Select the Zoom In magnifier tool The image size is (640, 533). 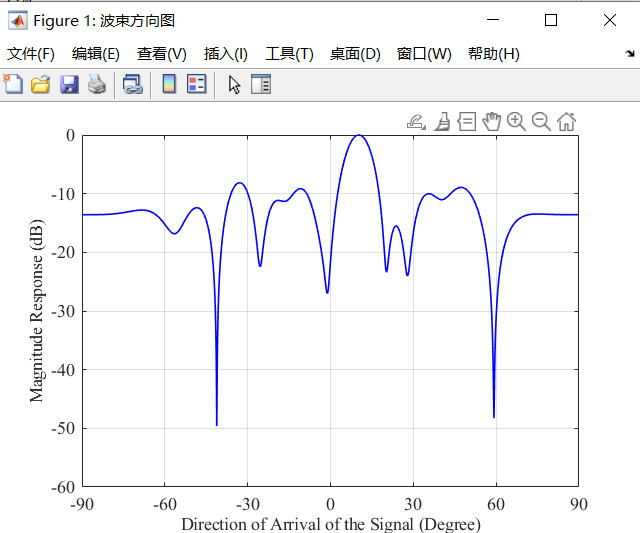(x=516, y=122)
